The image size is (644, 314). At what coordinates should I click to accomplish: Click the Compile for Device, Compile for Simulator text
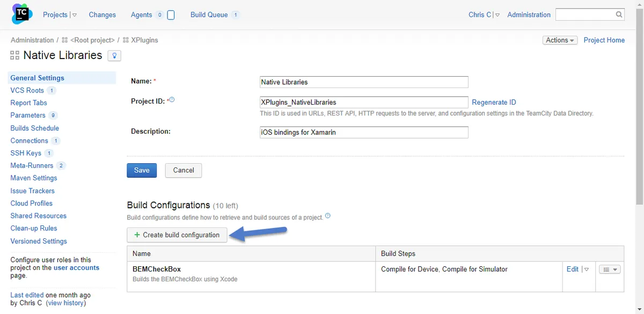pyautogui.click(x=444, y=269)
